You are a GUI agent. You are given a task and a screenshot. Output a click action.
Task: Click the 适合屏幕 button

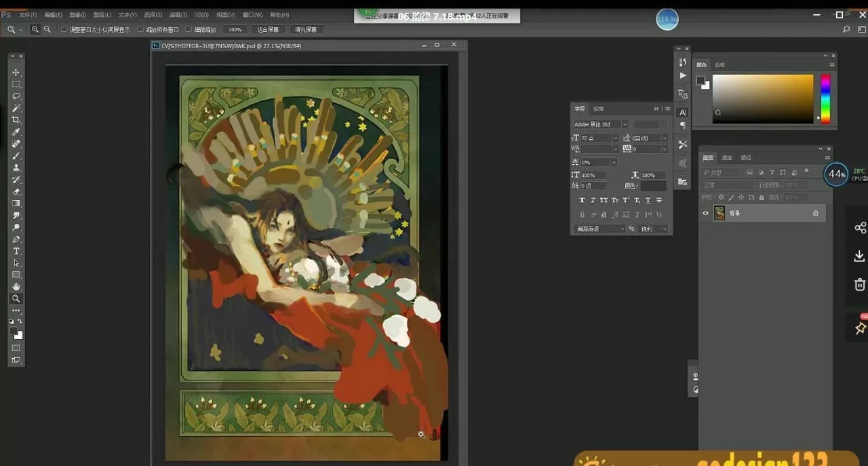click(x=268, y=30)
